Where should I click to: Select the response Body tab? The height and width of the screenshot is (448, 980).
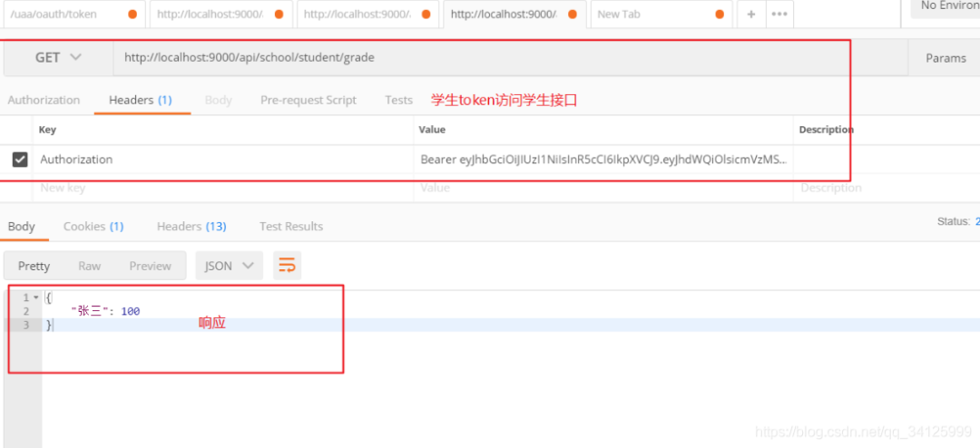pyautogui.click(x=21, y=226)
